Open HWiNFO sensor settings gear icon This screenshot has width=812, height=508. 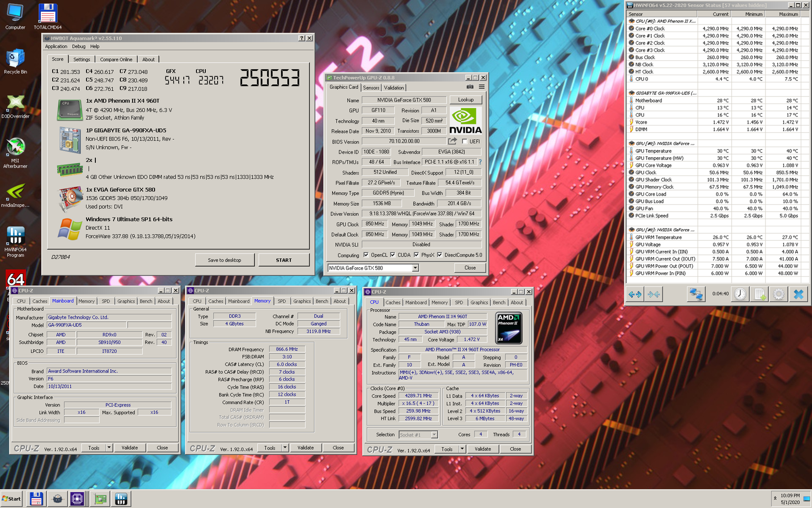(779, 294)
